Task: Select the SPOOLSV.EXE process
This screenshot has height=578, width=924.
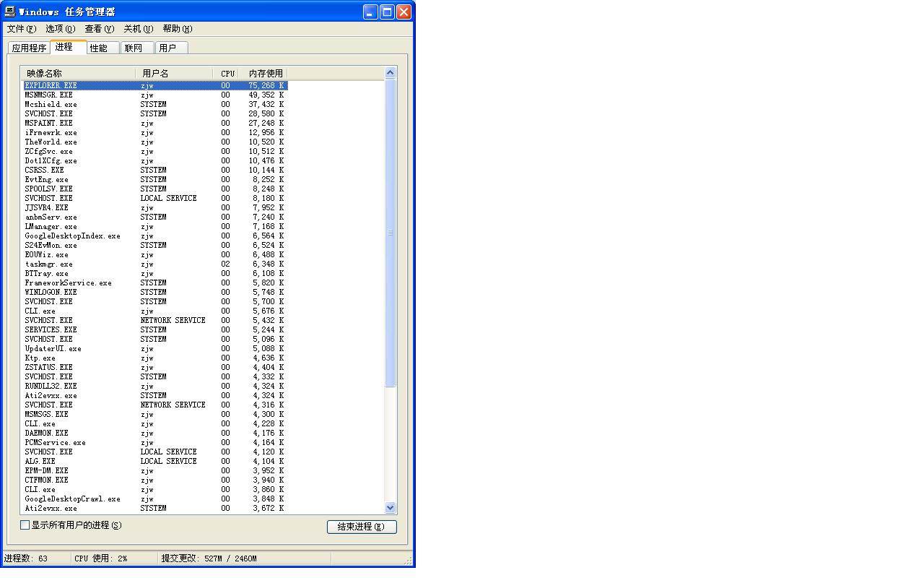Action: coord(155,189)
